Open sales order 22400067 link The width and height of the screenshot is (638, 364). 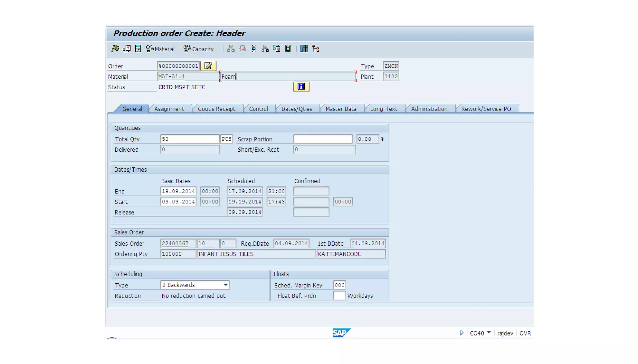click(175, 244)
